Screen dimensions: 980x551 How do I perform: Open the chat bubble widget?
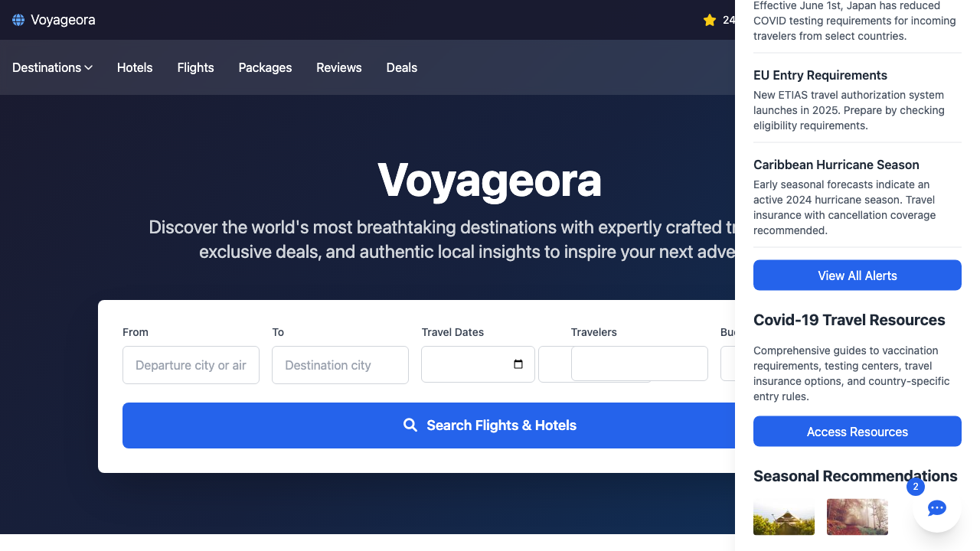point(937,508)
